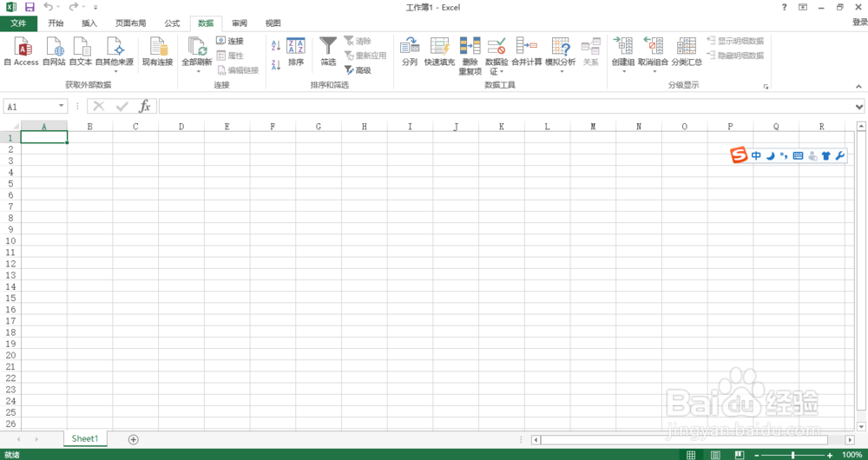Click 全部刷新 refresh all icon

[x=197, y=47]
